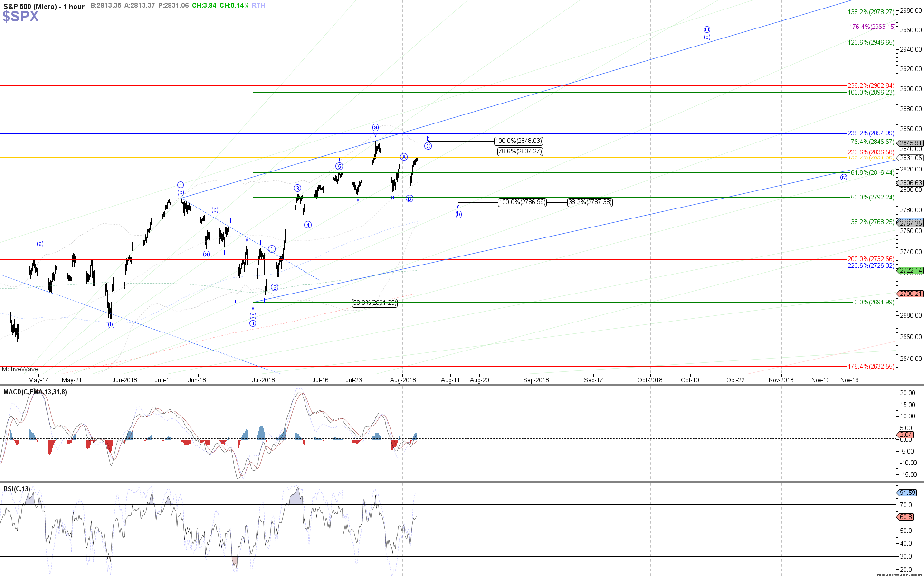Select the circled C wave label

tap(428, 146)
